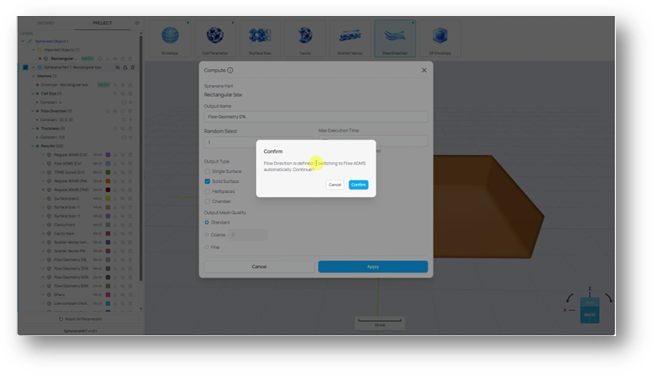Screen dimensions: 654x374
Task: Click the Output Name field
Action: point(316,117)
